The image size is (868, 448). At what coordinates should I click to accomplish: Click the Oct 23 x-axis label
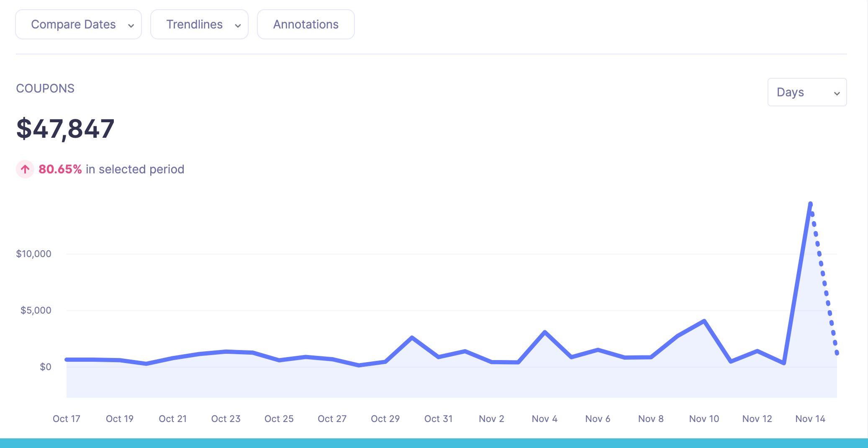[x=226, y=419]
